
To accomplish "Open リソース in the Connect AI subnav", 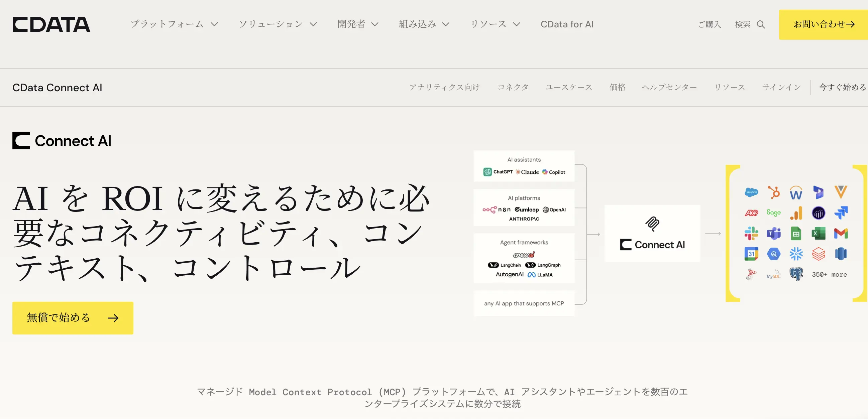I will pyautogui.click(x=730, y=87).
